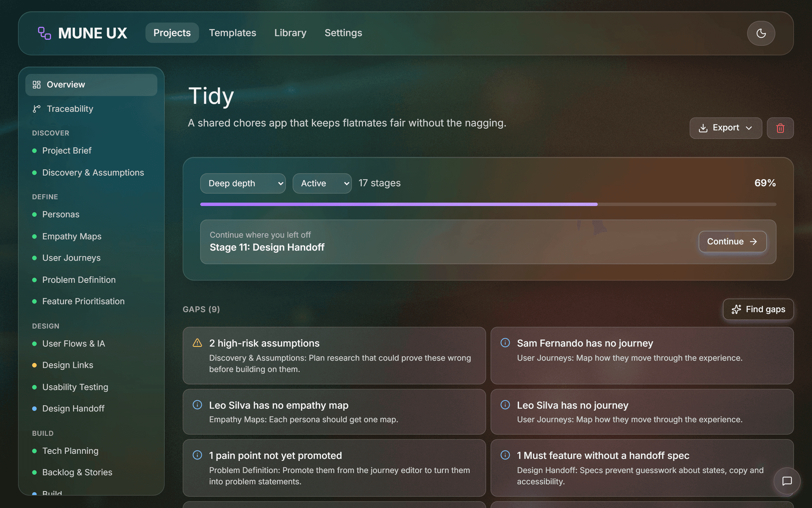This screenshot has height=508, width=812.
Task: Open the Settings tab
Action: coord(343,33)
